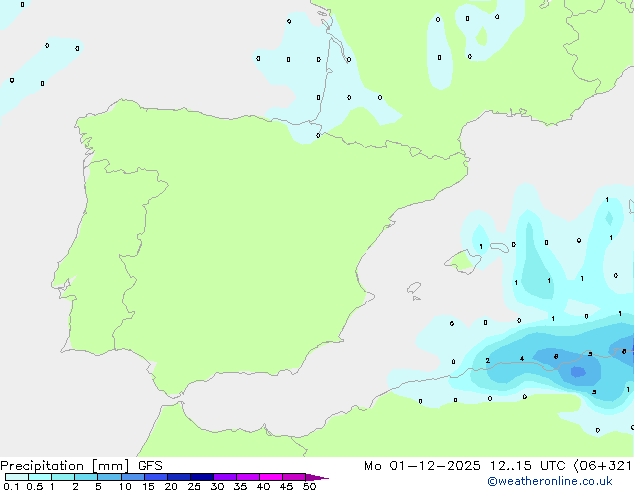Click the 5–10 mm legend swatch

pos(109,477)
